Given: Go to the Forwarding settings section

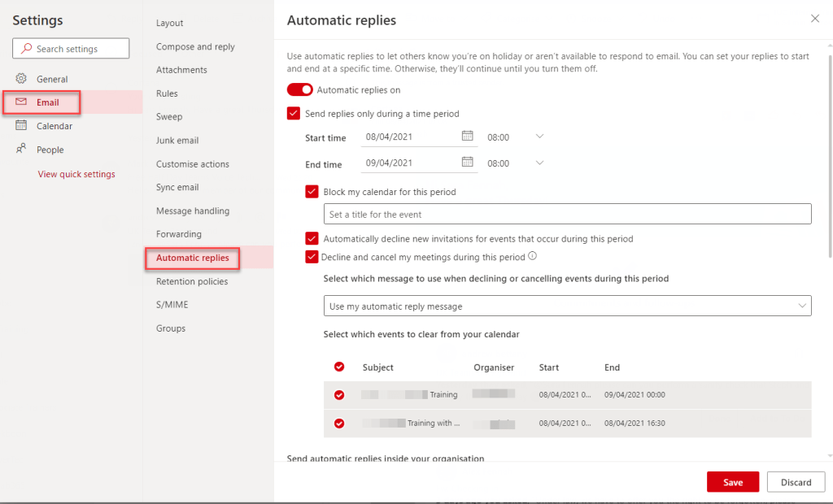Looking at the screenshot, I should tap(179, 234).
